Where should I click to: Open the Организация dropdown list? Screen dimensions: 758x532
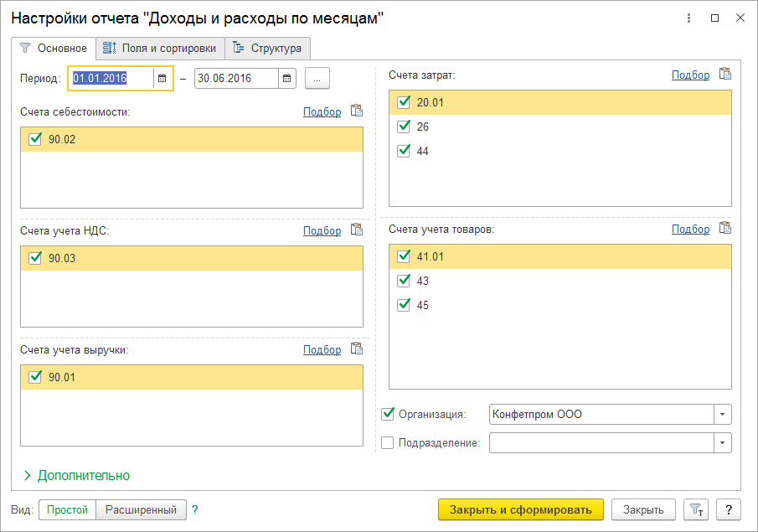tap(723, 415)
